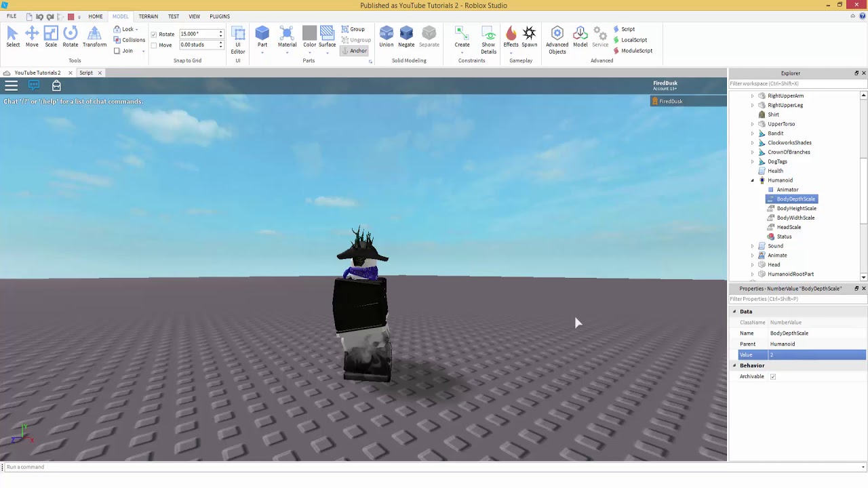
Task: Switch to the Script document tab
Action: pos(86,73)
